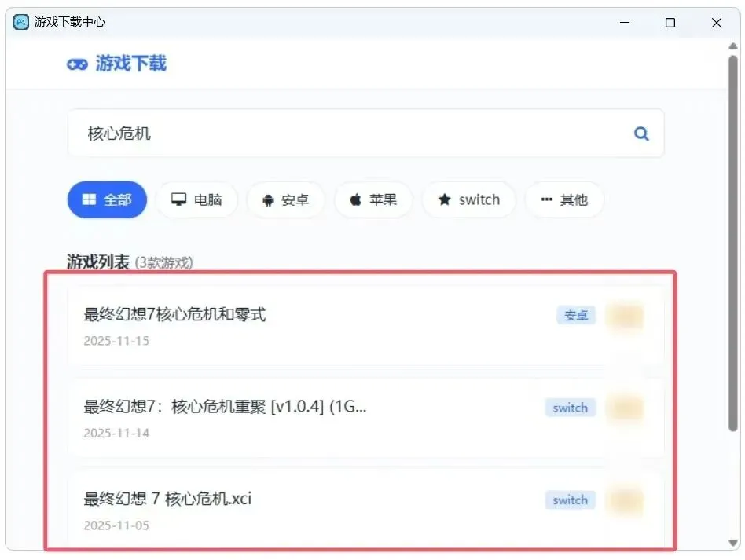Select the 全部 category tab
Image resolution: width=745 pixels, height=560 pixels.
point(107,199)
